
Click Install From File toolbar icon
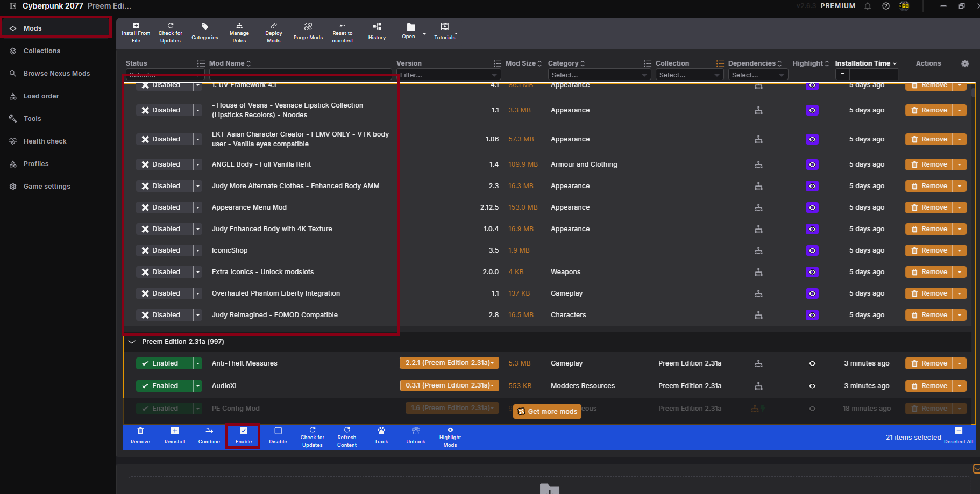pos(136,33)
